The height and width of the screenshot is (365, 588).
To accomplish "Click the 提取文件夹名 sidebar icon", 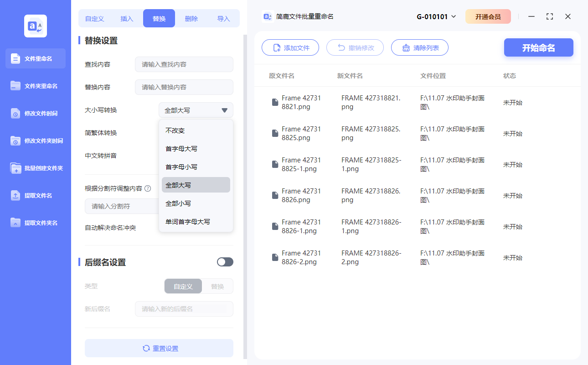I will (x=15, y=223).
